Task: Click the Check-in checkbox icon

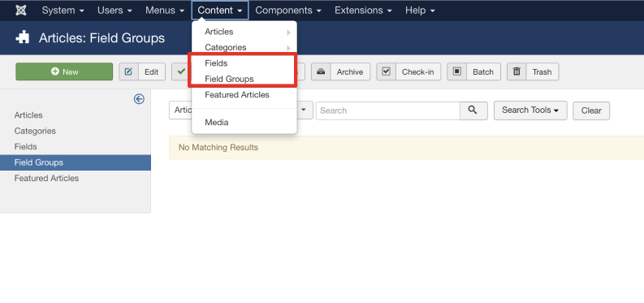Action: coord(386,71)
